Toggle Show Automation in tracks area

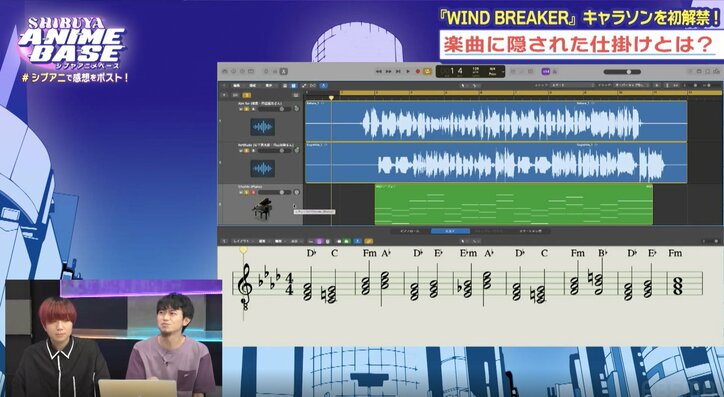tap(304, 86)
